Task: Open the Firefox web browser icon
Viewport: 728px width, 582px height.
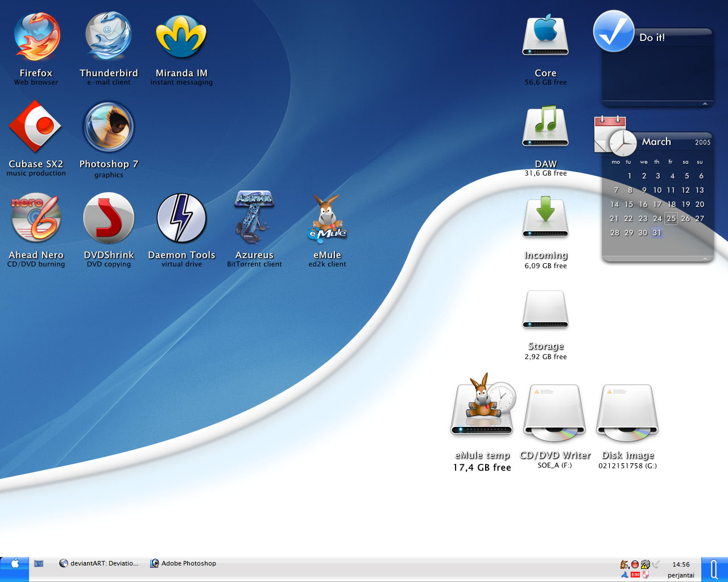Action: (37, 37)
